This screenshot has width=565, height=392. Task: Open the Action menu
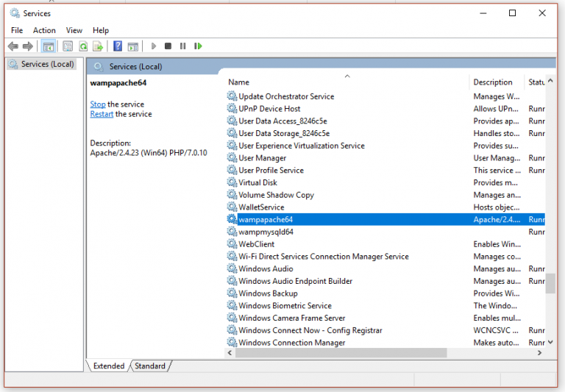tap(44, 30)
